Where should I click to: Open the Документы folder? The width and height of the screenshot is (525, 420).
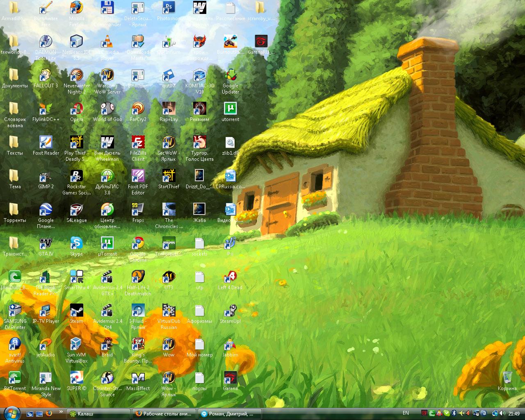coord(15,78)
